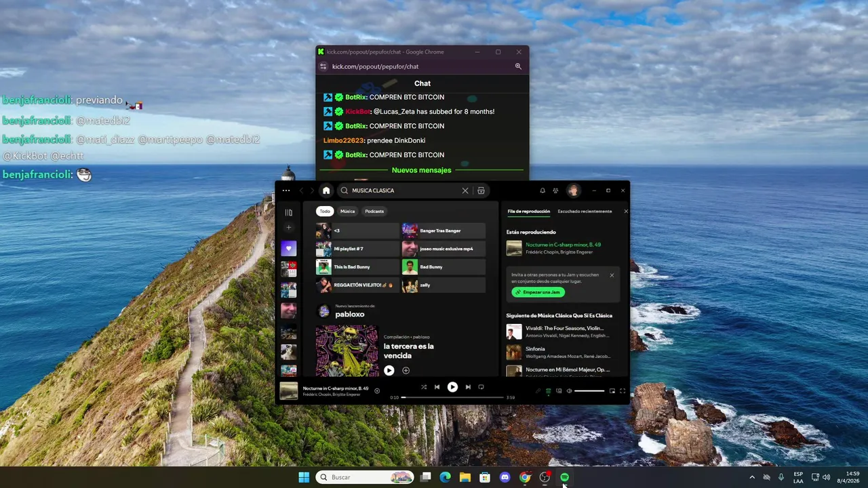Switch to Escuchado recientemente tab

585,211
